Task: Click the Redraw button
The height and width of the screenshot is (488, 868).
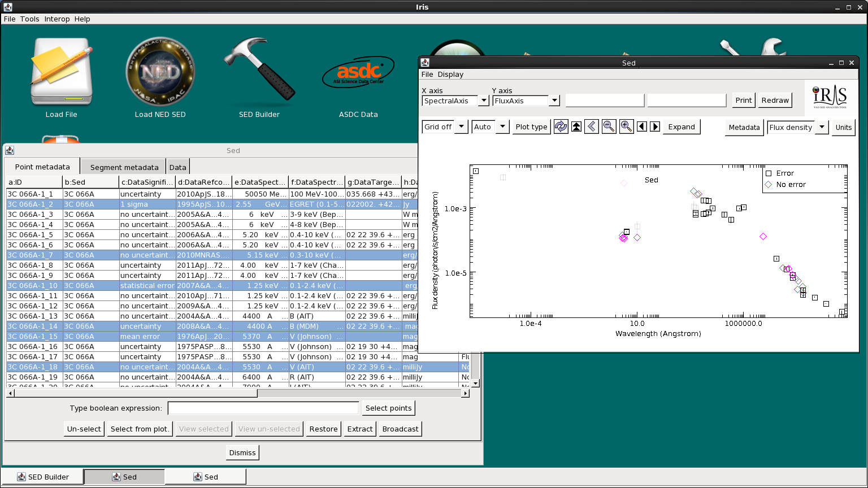Action: pos(775,100)
